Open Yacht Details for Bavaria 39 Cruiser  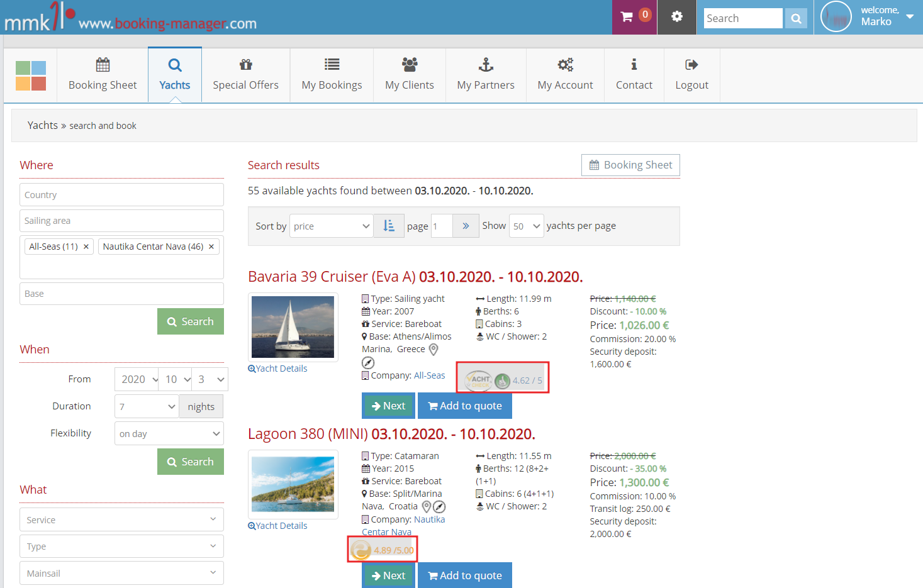277,369
